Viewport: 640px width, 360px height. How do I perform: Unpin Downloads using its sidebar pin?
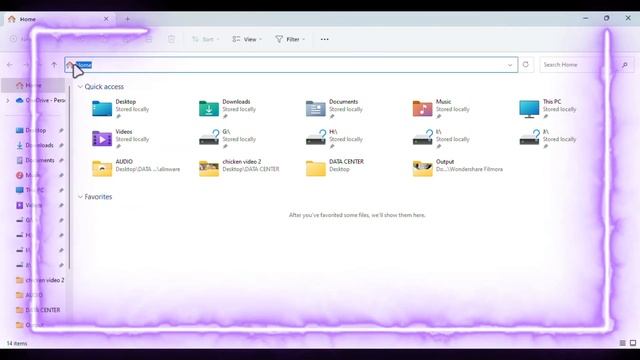(x=61, y=145)
